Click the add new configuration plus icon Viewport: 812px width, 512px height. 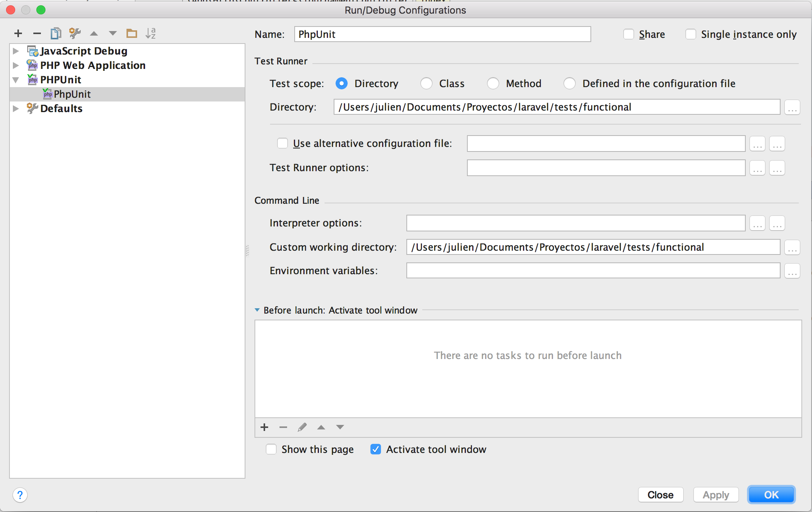(18, 34)
